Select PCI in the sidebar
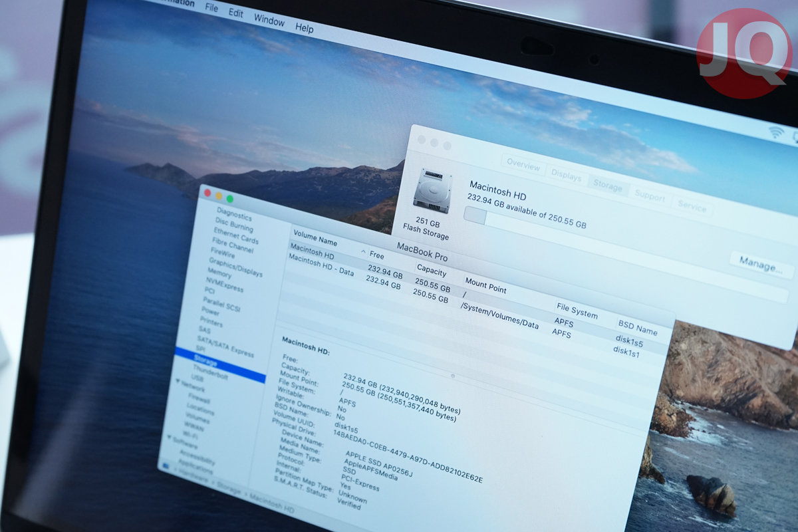 (209, 291)
